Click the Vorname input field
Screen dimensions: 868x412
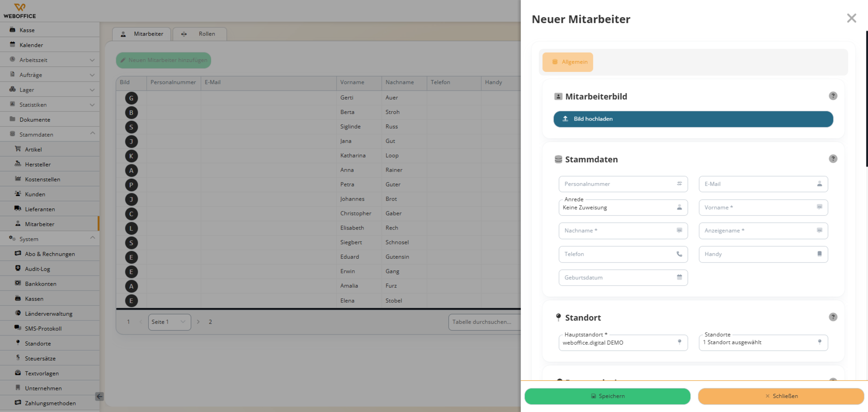click(x=763, y=207)
